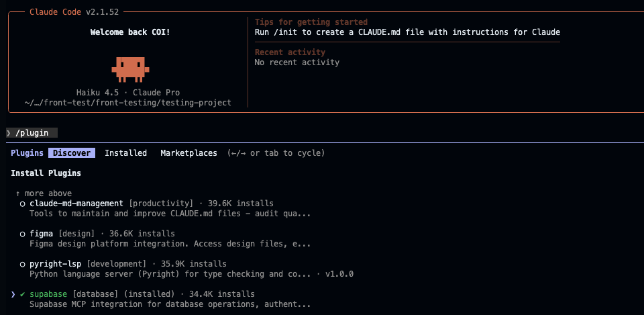The image size is (644, 315).
Task: Click the Run /init tip text
Action: (x=407, y=32)
